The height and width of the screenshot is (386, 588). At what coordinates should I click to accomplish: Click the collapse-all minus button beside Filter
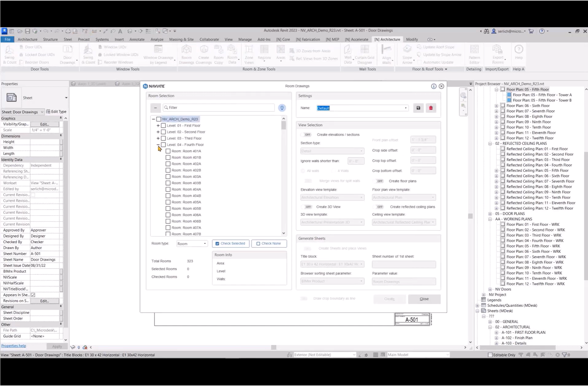click(155, 108)
